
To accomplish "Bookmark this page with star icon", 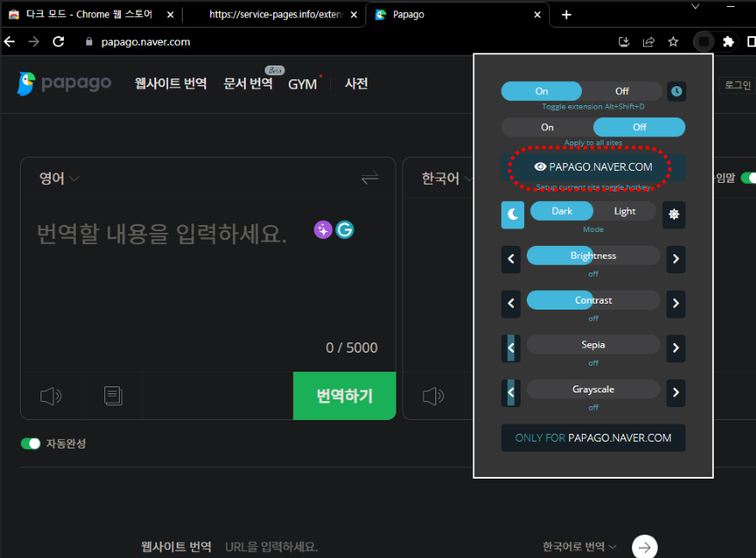I will pos(673,42).
